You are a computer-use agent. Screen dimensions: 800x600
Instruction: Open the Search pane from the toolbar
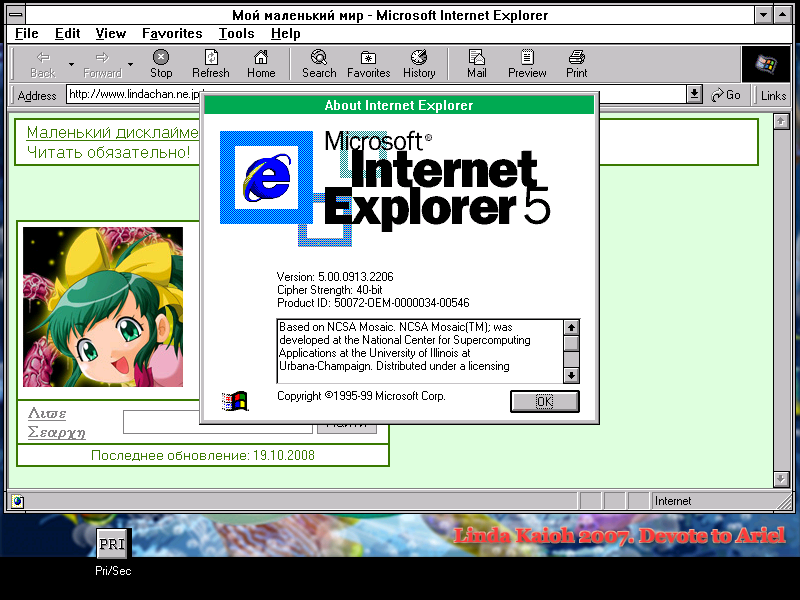coord(319,64)
